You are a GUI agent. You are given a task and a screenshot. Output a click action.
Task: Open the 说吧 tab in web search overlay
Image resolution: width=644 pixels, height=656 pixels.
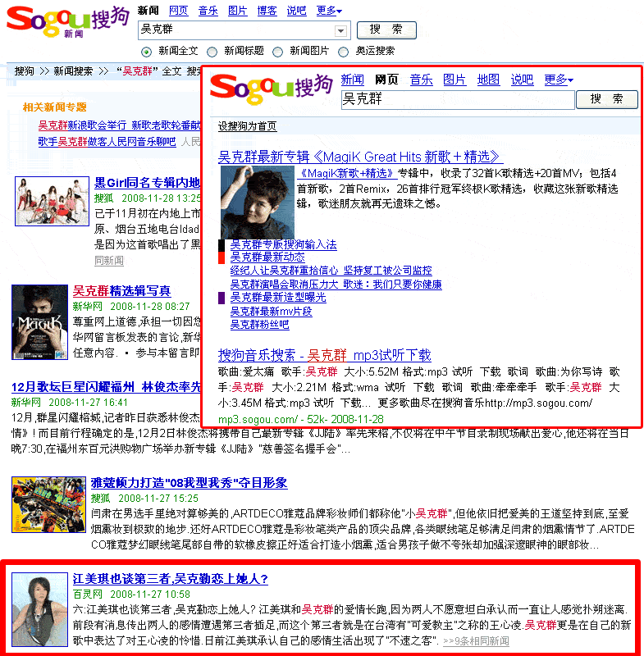tap(522, 80)
